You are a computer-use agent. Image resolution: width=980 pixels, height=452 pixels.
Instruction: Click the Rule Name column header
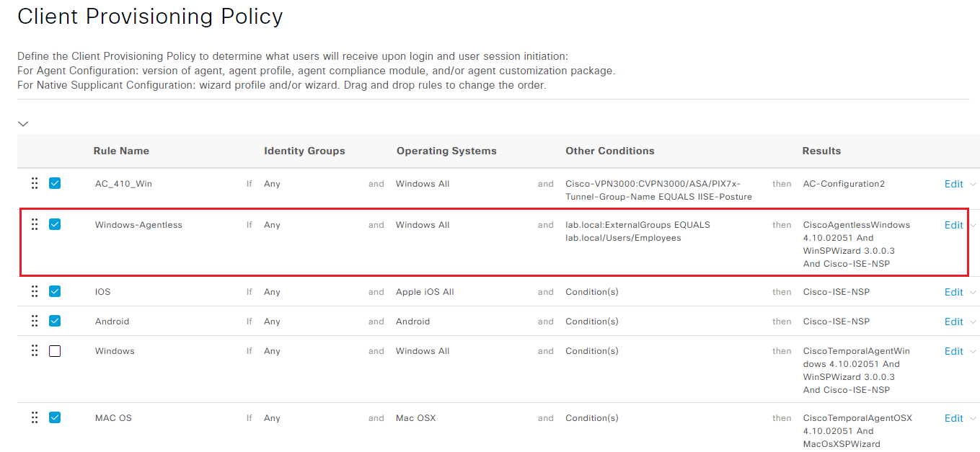(121, 151)
